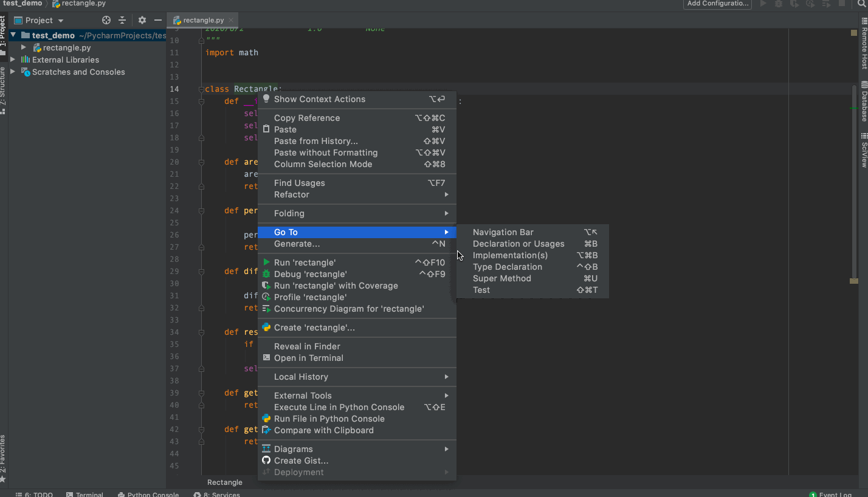This screenshot has width=868, height=497.
Task: Click the Collapse All icon in Project panel
Action: [122, 20]
